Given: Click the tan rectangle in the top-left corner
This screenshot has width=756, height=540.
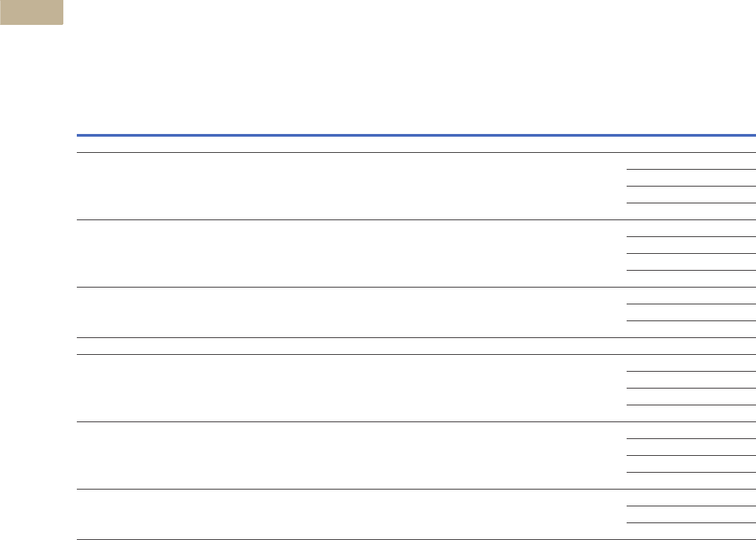Looking at the screenshot, I should point(32,12).
